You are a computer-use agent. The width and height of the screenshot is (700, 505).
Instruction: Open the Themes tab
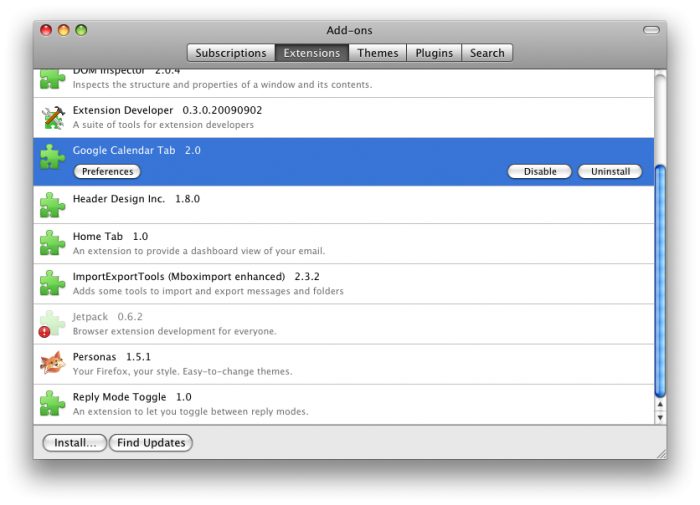(x=378, y=53)
